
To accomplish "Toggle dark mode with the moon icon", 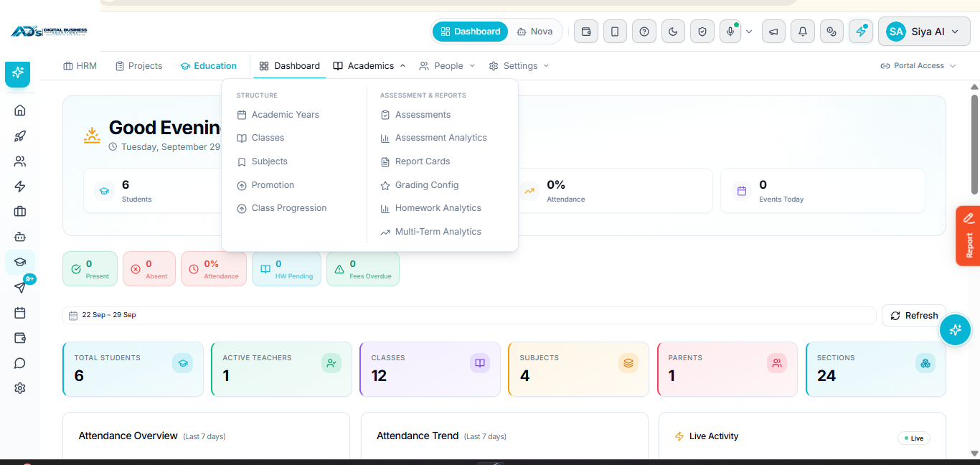I will coord(673,32).
